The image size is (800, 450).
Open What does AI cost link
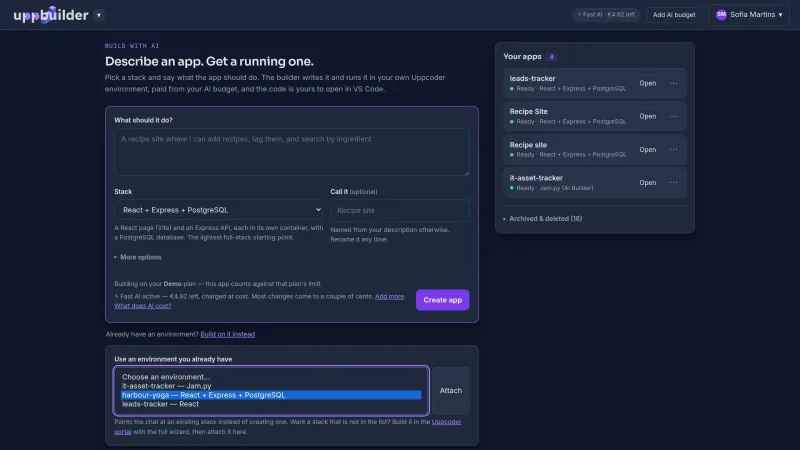[x=142, y=306]
